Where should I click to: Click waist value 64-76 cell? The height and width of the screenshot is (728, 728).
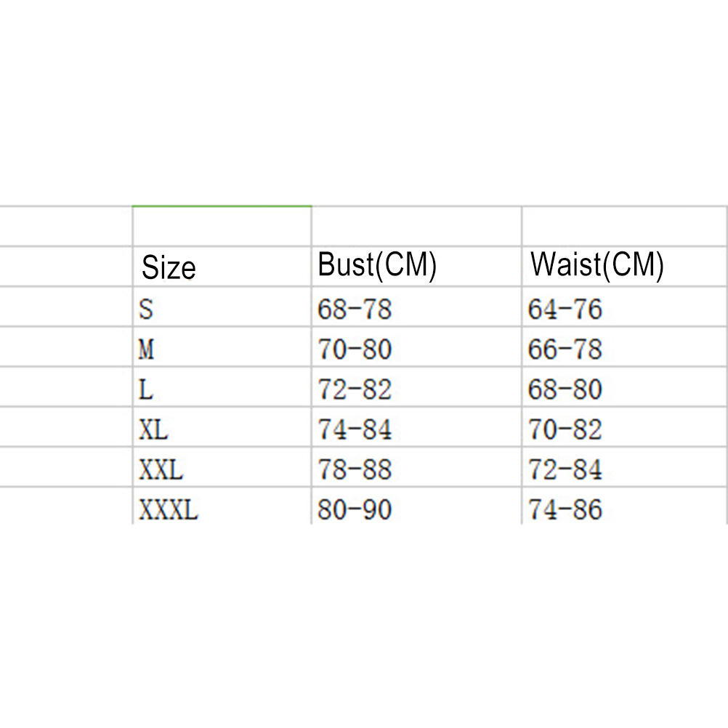point(565,310)
